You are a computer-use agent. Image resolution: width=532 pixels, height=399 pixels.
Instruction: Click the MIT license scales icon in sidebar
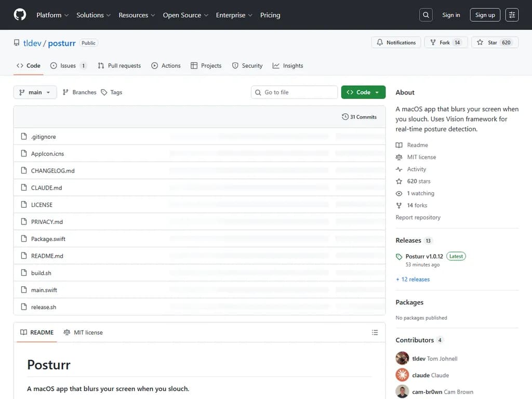click(x=400, y=157)
